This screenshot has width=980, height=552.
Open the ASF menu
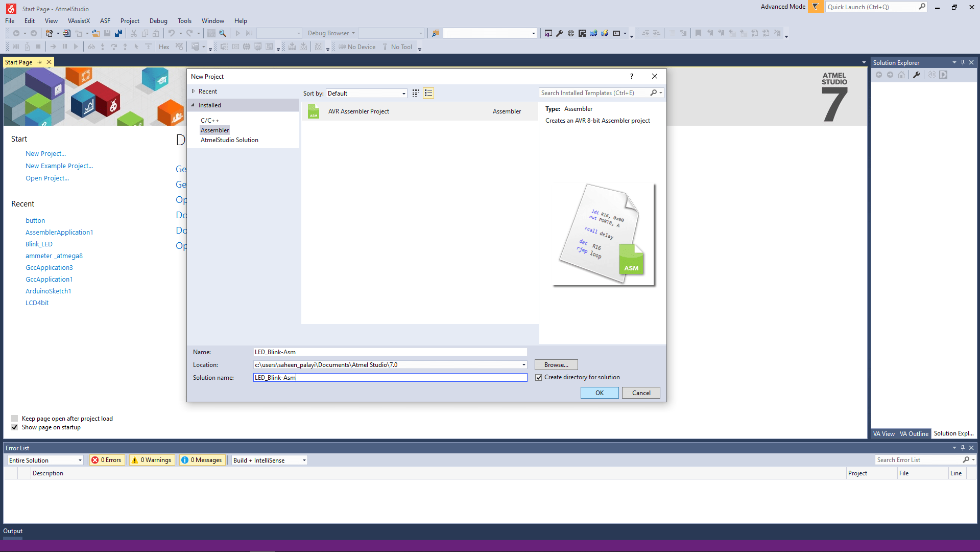[x=105, y=21]
